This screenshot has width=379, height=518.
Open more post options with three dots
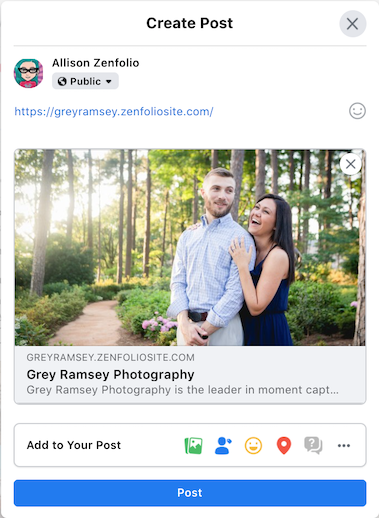click(x=344, y=445)
